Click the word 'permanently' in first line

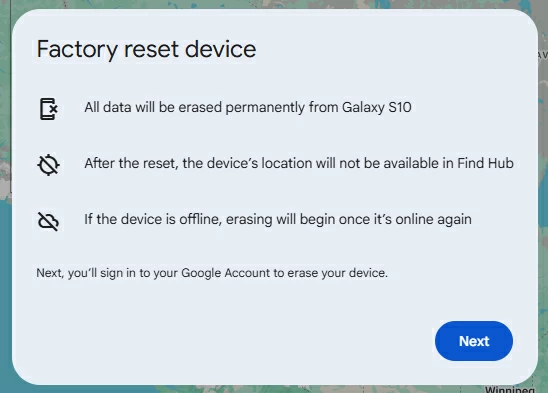pos(265,108)
